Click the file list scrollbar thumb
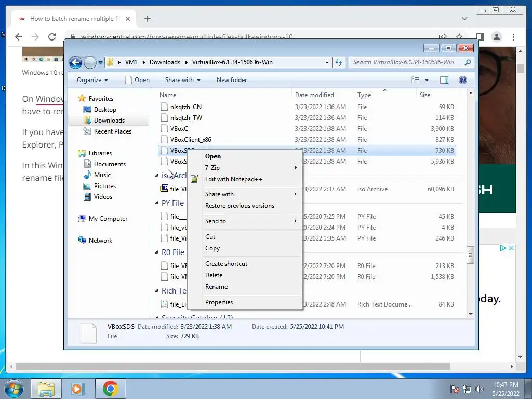This screenshot has height=399, width=532. (470, 255)
